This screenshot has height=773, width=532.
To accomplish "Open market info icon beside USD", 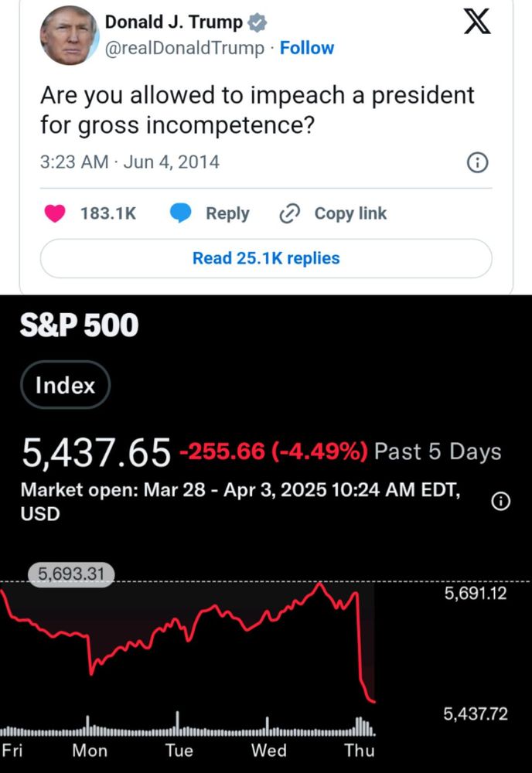I will pos(501,502).
